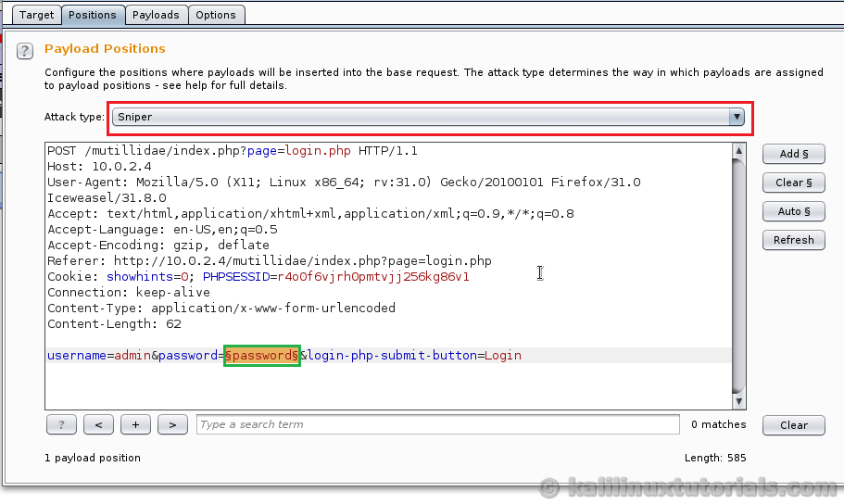844x504 pixels.
Task: Click the 'Accept-Encoding: gzip, deflate' line
Action: [x=158, y=245]
